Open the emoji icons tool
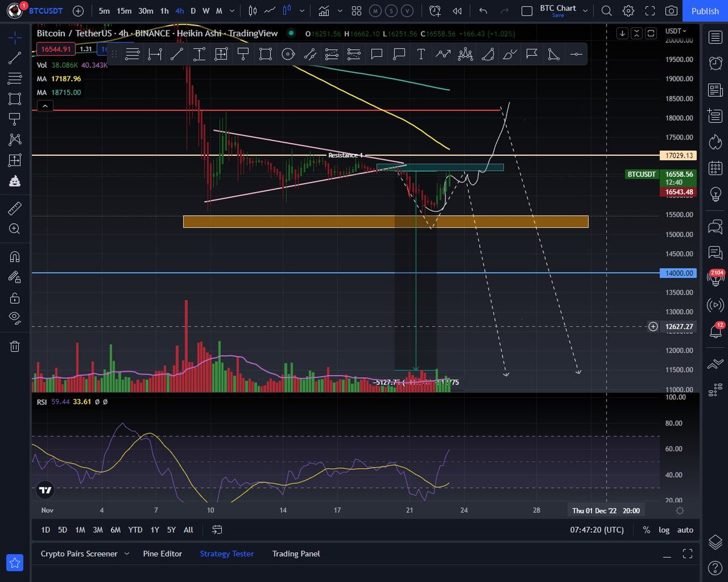Viewport: 728px width, 582px height. [15, 181]
